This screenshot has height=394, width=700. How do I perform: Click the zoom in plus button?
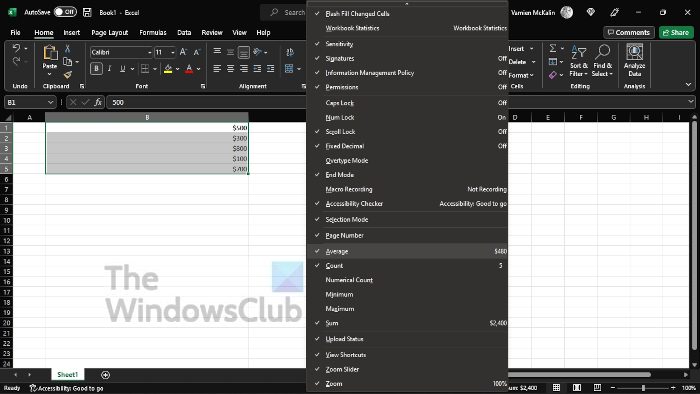(673, 388)
